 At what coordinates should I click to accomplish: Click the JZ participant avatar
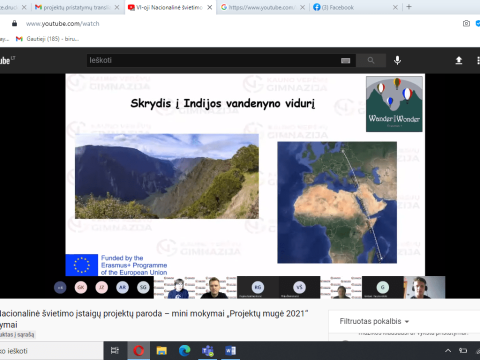coord(102,287)
